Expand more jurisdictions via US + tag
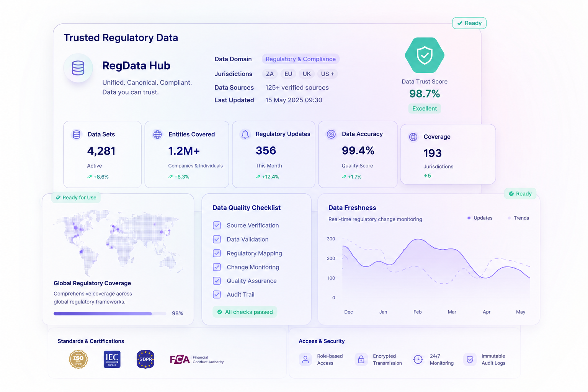Viewport: 588px width, 392px height. (x=327, y=74)
